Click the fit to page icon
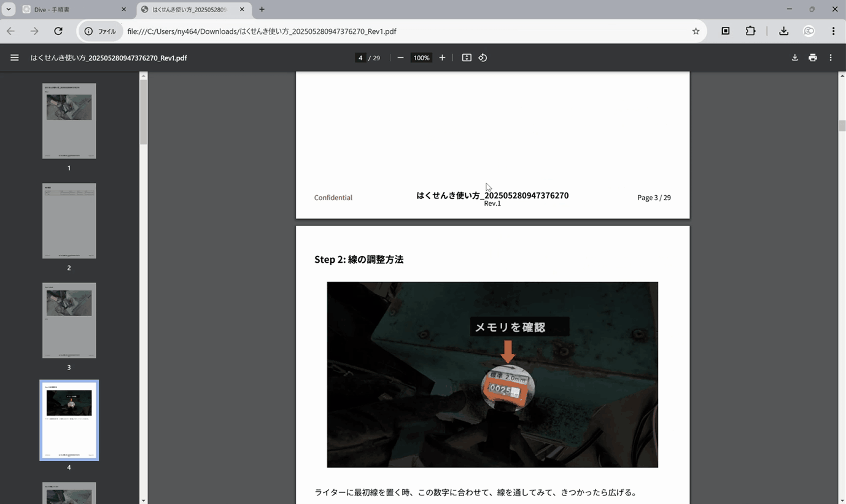 tap(467, 58)
